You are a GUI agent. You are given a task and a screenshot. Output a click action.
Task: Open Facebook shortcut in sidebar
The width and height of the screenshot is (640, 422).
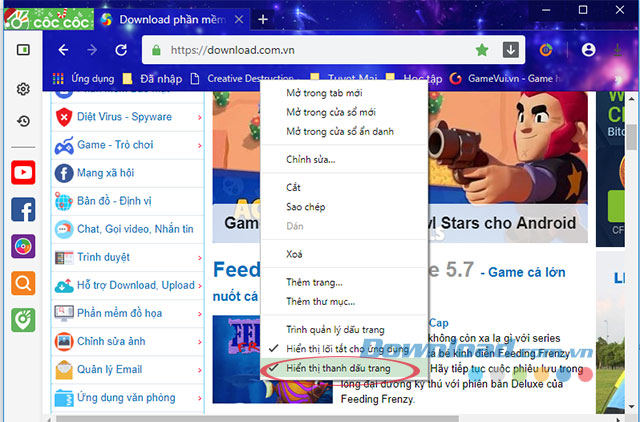click(23, 209)
